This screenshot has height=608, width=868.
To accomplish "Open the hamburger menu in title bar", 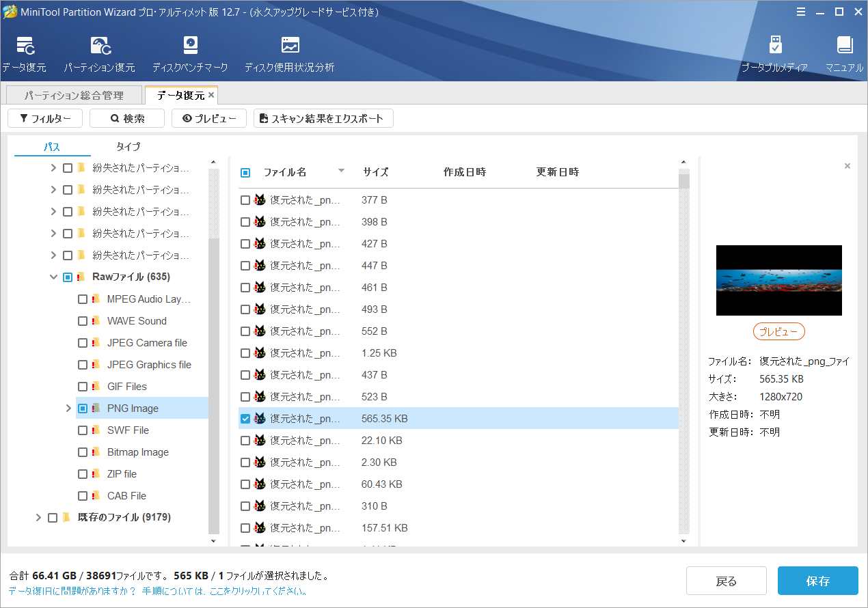I will click(x=801, y=12).
